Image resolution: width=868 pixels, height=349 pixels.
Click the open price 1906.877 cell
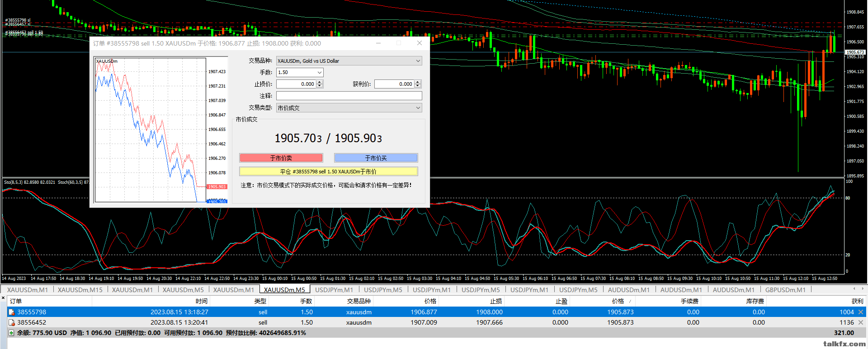tap(424, 312)
